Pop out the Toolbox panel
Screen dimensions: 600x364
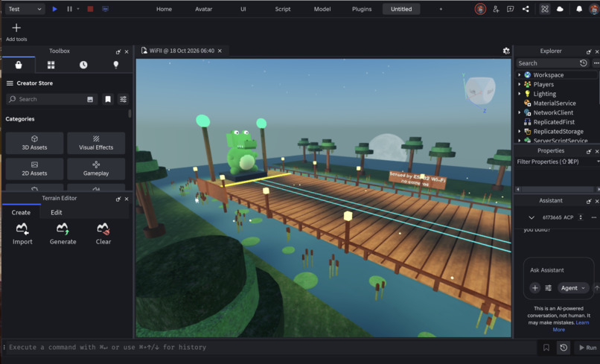pyautogui.click(x=118, y=51)
